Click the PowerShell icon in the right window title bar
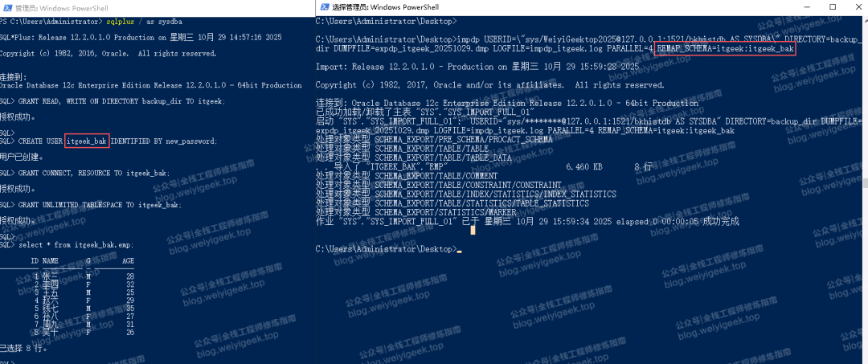Screen dimensions: 868x364 (323, 6)
